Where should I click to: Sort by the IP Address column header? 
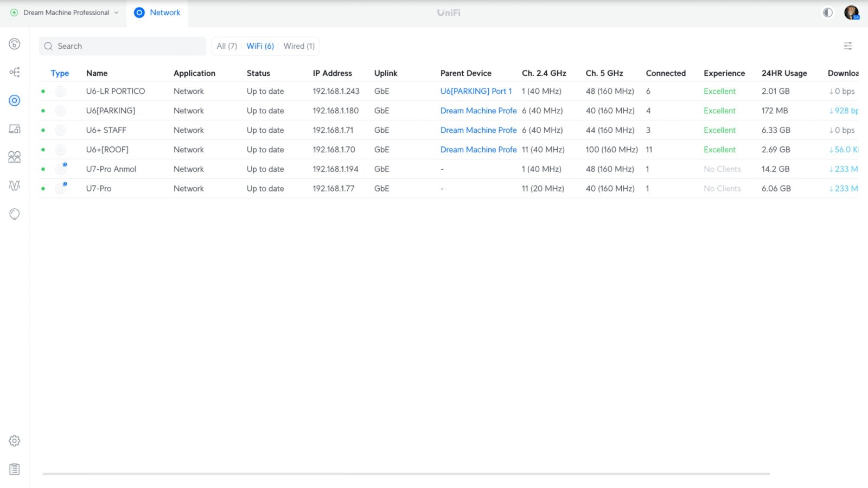point(332,73)
